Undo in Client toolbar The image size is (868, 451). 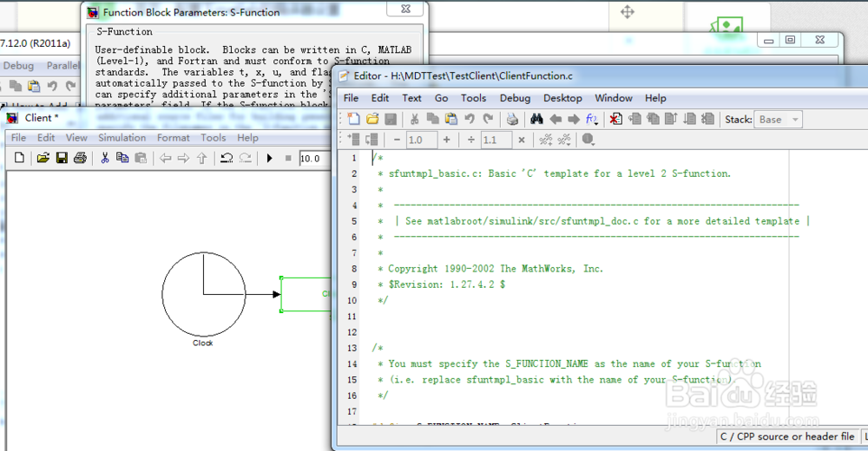click(x=227, y=158)
